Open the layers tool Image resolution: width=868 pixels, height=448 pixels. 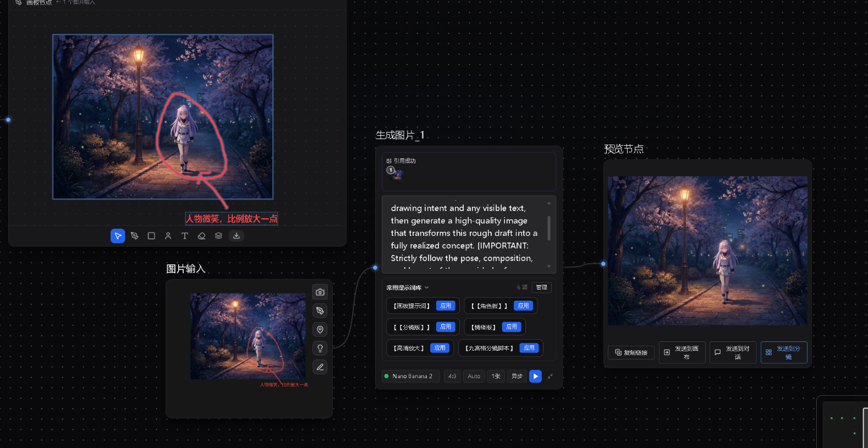pyautogui.click(x=218, y=236)
